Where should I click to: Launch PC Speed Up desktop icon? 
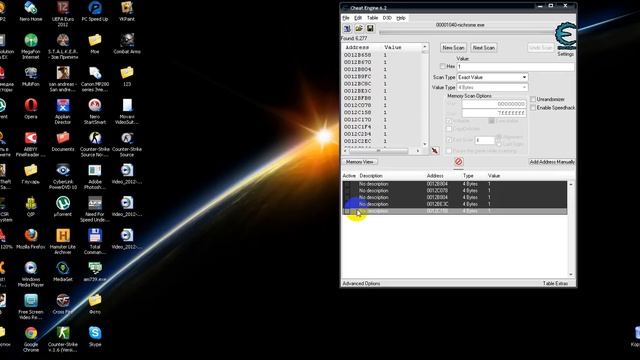pyautogui.click(x=95, y=12)
